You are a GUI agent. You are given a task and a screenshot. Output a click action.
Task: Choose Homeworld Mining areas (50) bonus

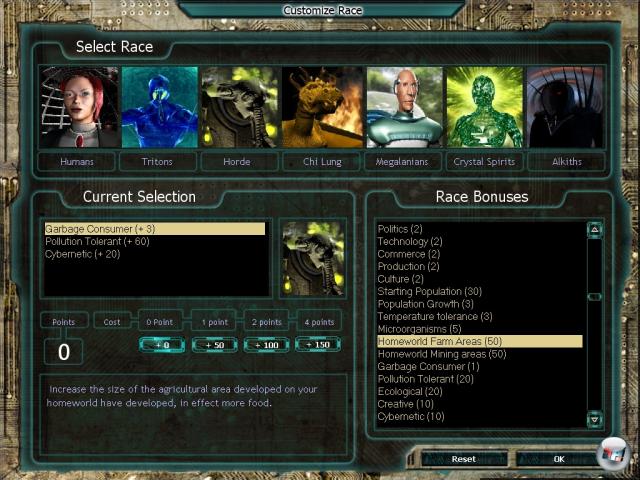441,354
